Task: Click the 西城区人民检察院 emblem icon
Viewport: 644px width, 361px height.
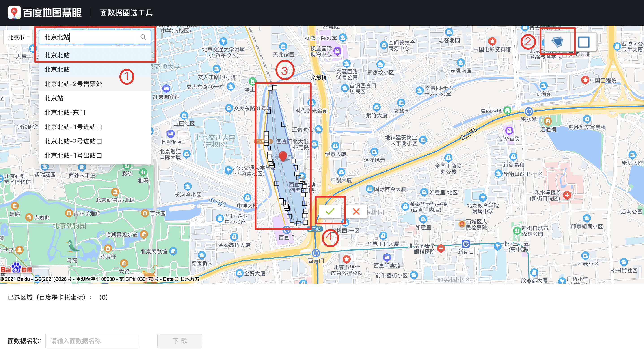Action: pyautogui.click(x=462, y=224)
